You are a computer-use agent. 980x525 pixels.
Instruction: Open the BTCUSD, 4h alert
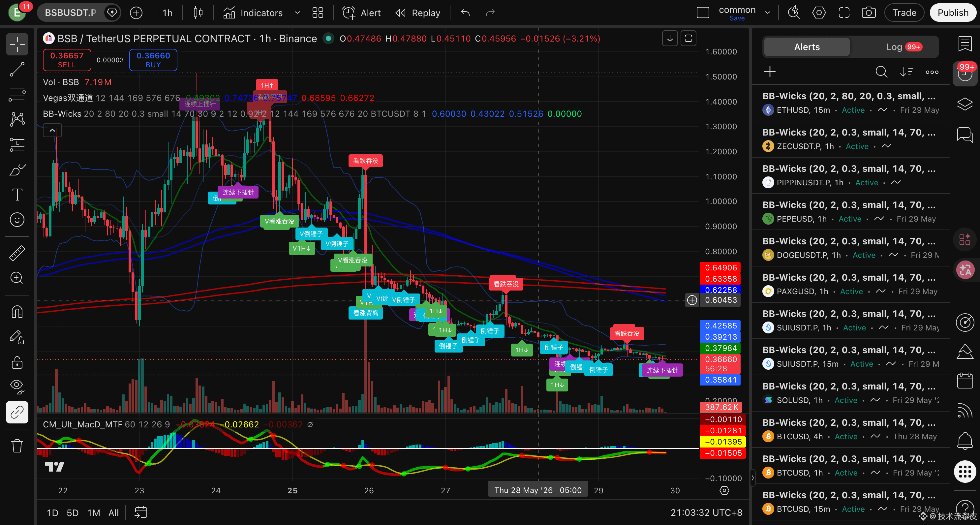(851, 429)
